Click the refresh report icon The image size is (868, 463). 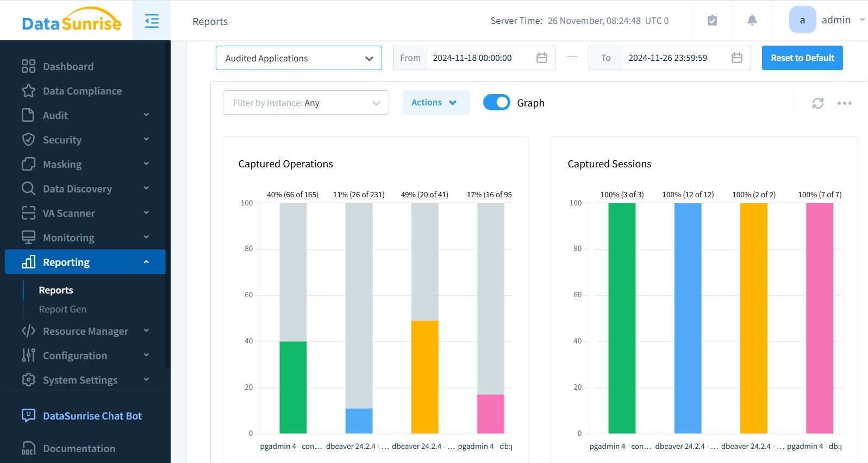817,103
